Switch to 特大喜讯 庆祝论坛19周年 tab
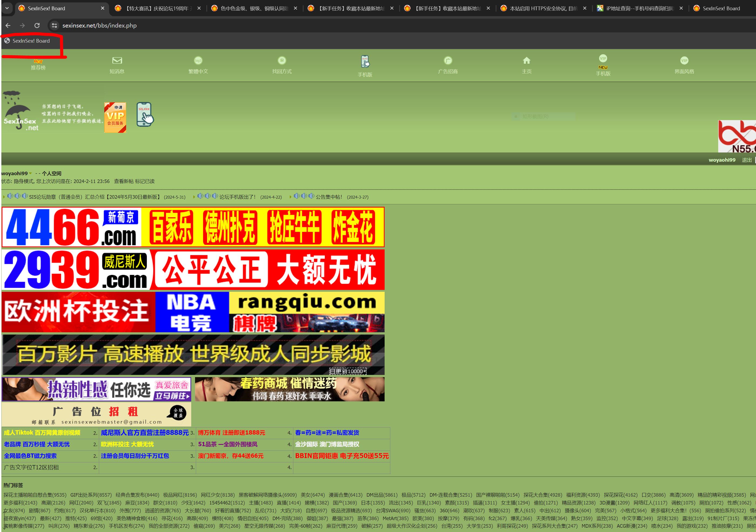The image size is (756, 532). [158, 8]
